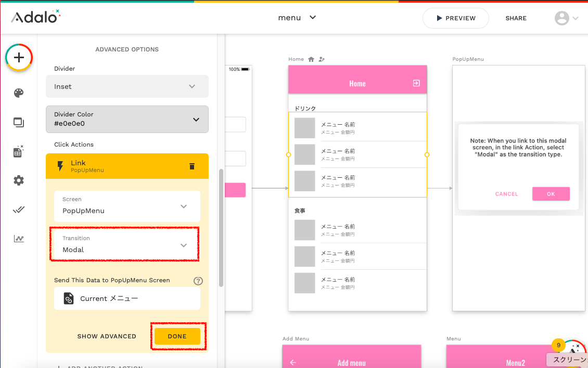Click the Current メニュー data icon
Image resolution: width=588 pixels, height=368 pixels.
[x=69, y=298]
